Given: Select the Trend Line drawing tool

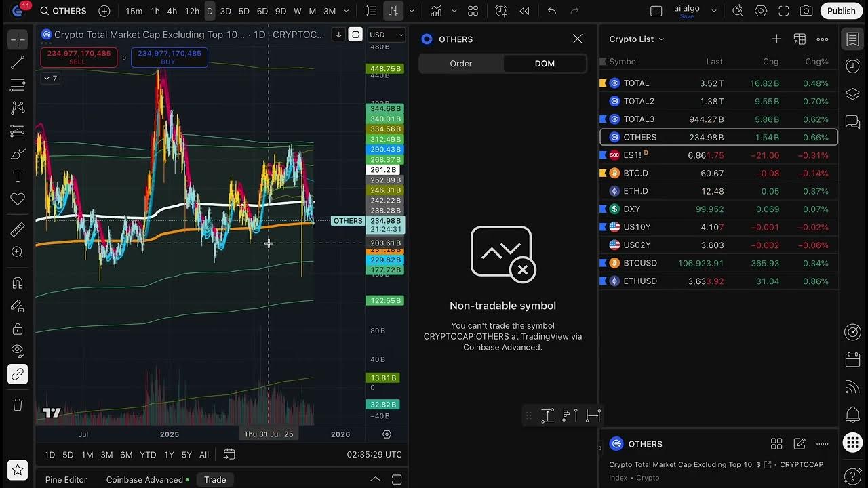Looking at the screenshot, I should (x=17, y=62).
